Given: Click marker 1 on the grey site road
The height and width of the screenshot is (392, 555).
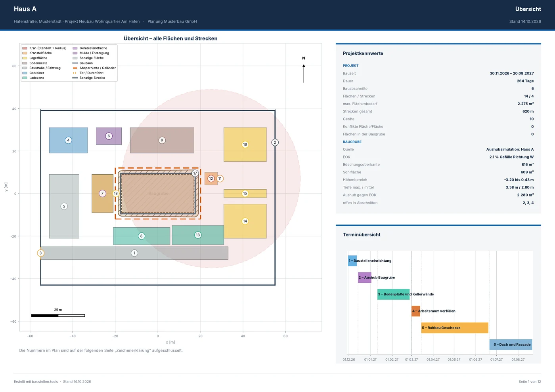Looking at the screenshot, I should click(x=134, y=253).
